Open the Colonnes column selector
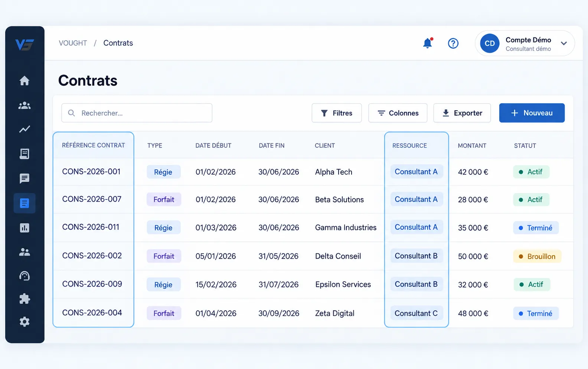The height and width of the screenshot is (369, 588). [x=398, y=113]
